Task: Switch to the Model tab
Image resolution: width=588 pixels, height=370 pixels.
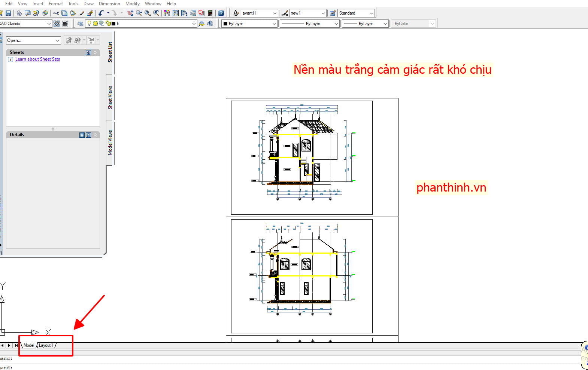Action: (29, 345)
